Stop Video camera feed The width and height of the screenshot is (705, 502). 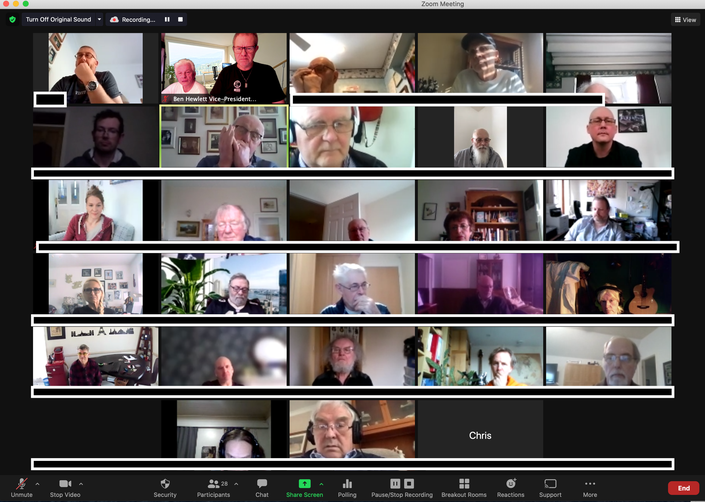click(x=65, y=484)
